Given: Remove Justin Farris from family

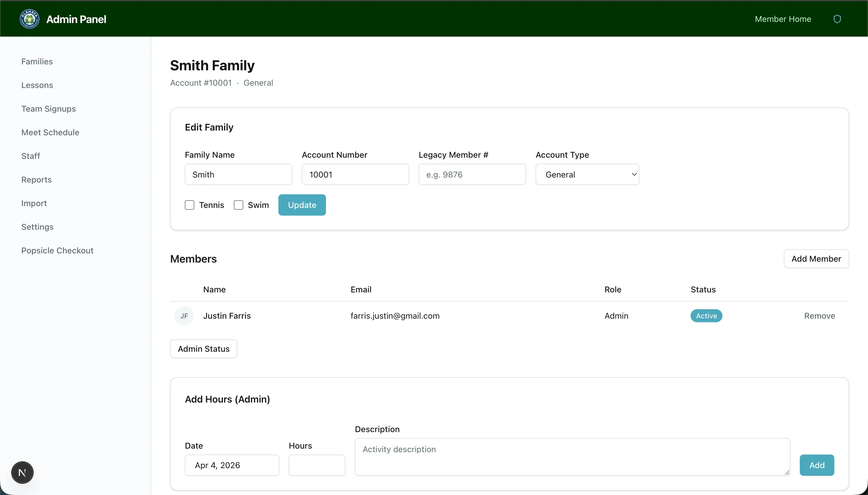Looking at the screenshot, I should [819, 316].
